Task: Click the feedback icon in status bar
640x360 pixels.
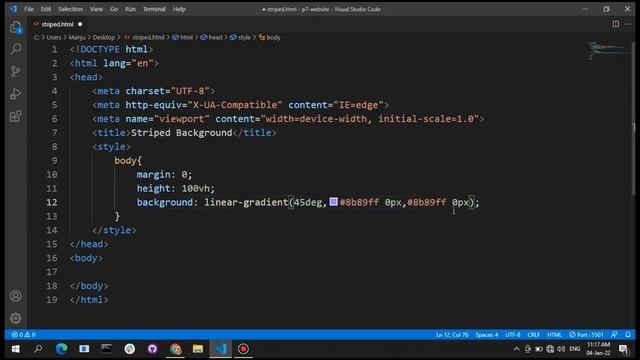Action: pos(614,335)
